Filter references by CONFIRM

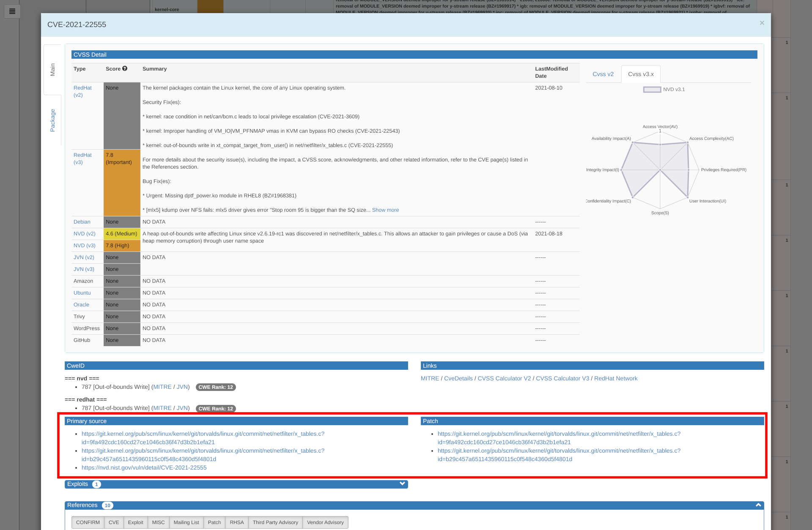[x=88, y=522]
